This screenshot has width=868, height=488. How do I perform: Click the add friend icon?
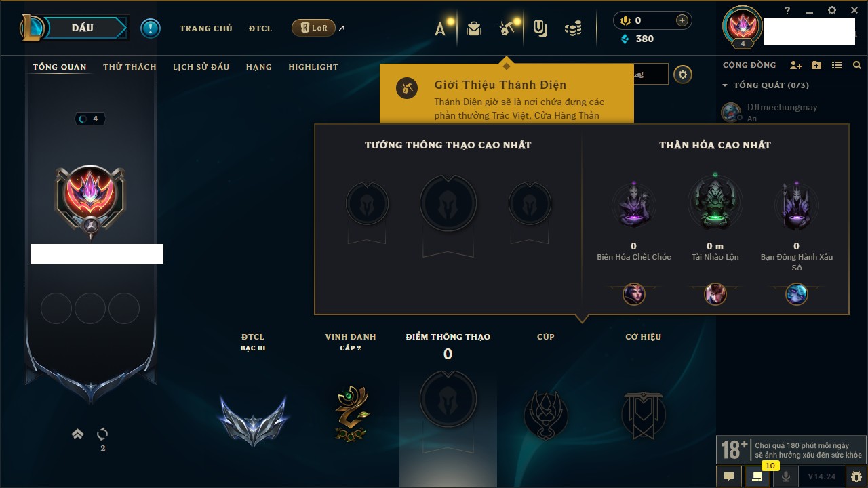coord(796,65)
